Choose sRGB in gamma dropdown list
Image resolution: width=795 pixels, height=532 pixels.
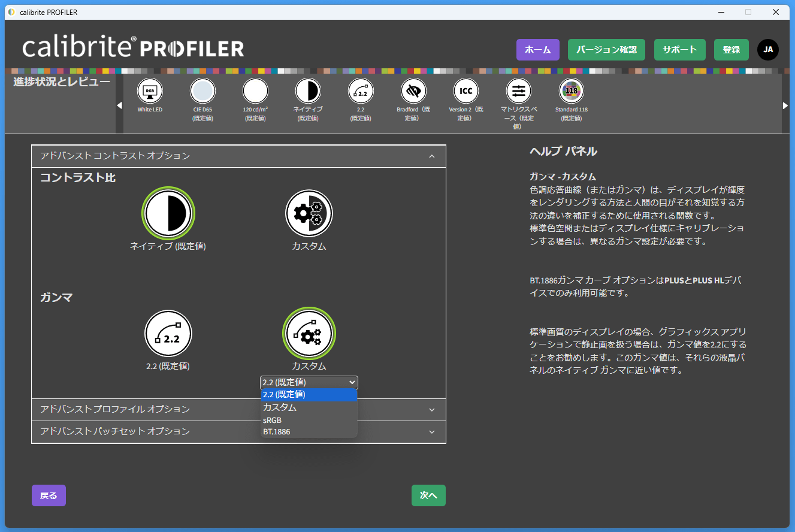pos(309,420)
